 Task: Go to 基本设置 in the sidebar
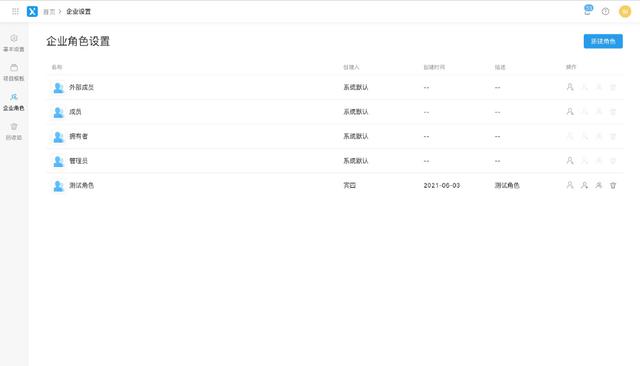[x=14, y=43]
